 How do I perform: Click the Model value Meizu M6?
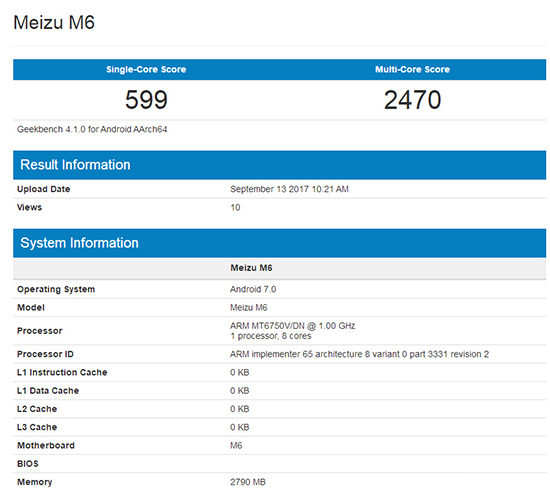[x=249, y=308]
